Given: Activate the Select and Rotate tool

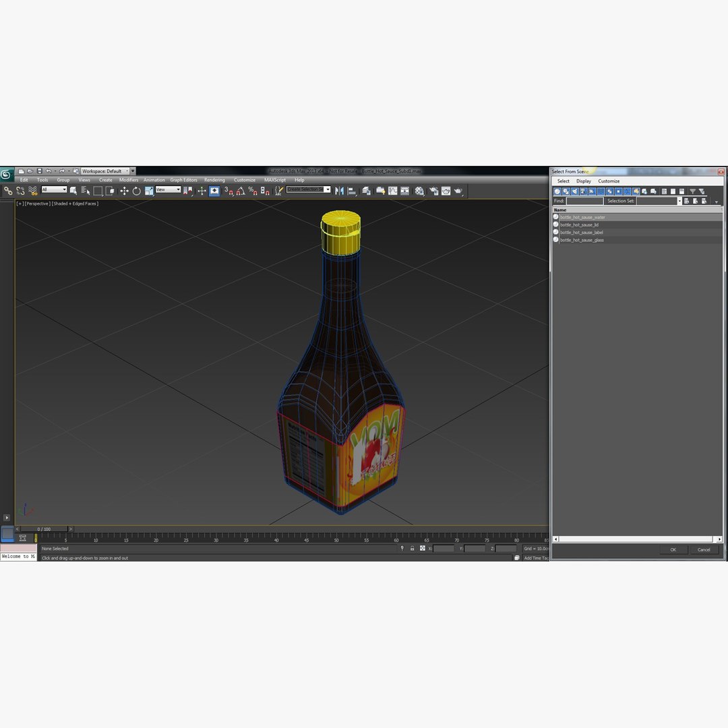Looking at the screenshot, I should point(136,191).
